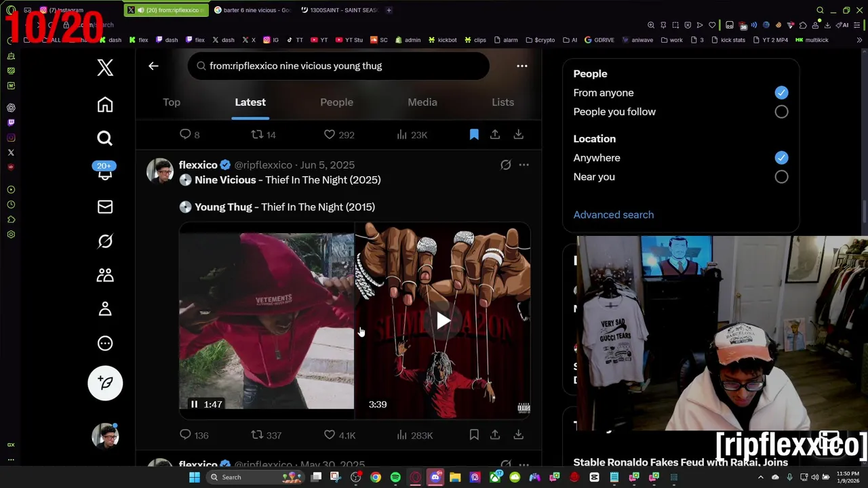Pause the Nine Vicious video at 1:47

(194, 404)
